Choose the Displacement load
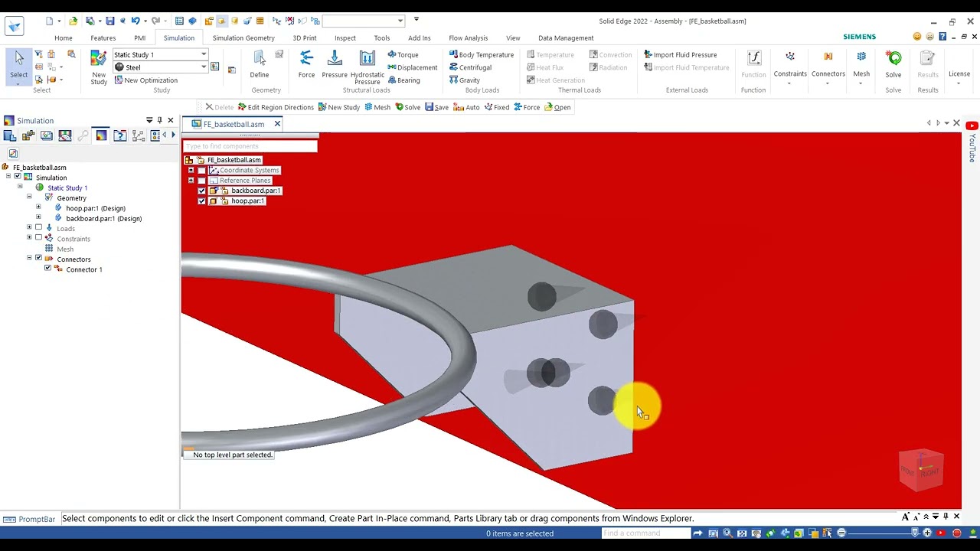Image resolution: width=980 pixels, height=551 pixels. pyautogui.click(x=412, y=67)
